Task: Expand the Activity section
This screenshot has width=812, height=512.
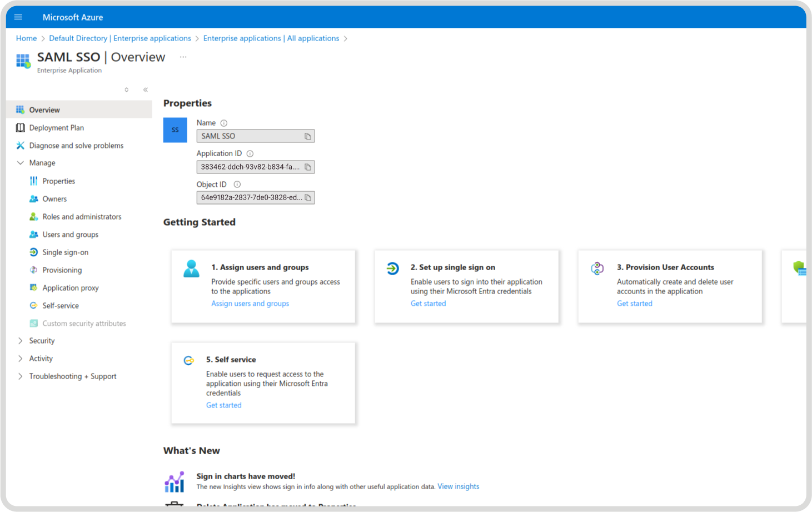Action: coord(21,359)
